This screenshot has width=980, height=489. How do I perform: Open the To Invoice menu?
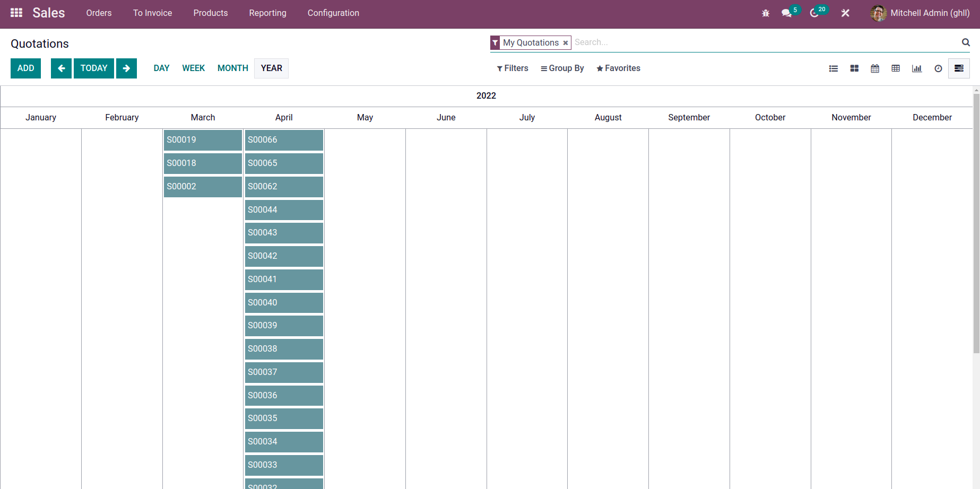click(153, 13)
